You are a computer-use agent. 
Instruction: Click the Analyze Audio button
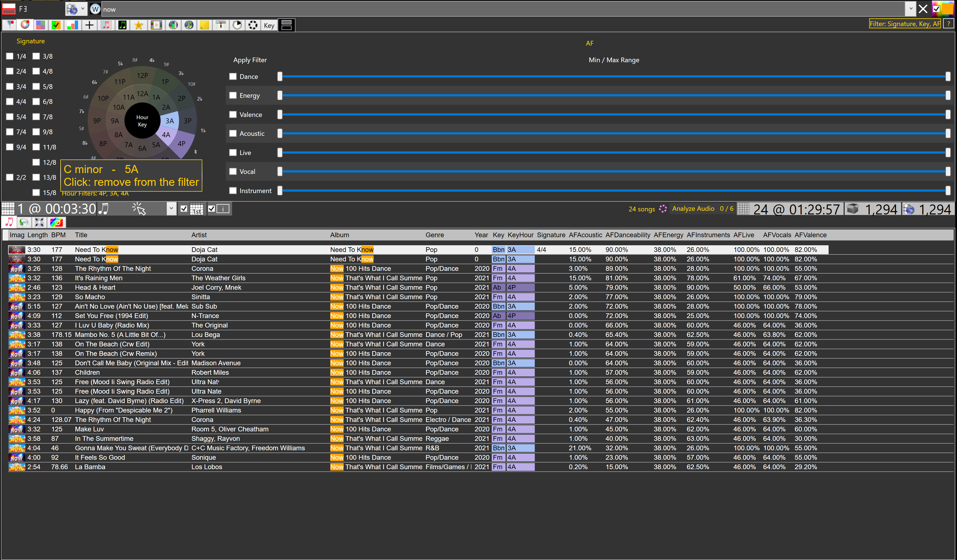tap(693, 209)
